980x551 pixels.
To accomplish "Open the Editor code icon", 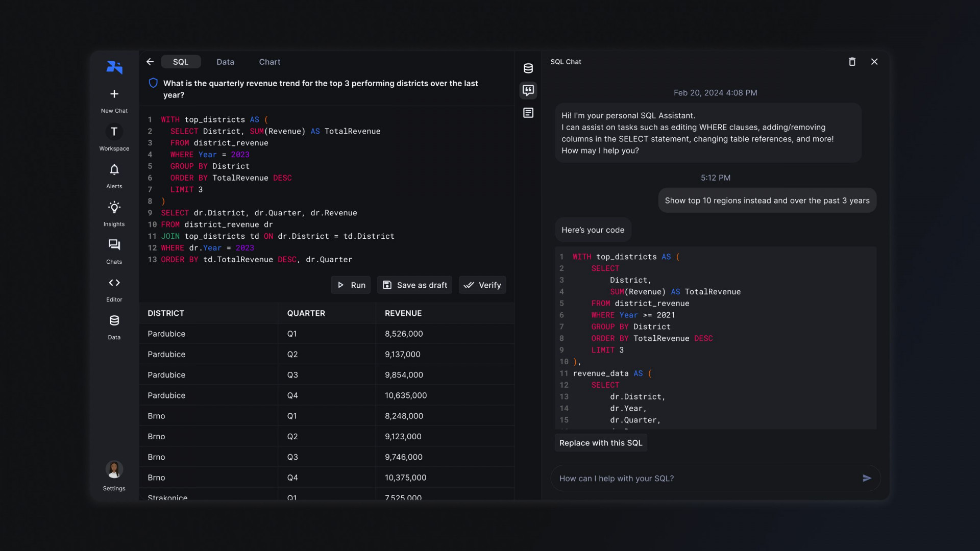I will [x=114, y=283].
